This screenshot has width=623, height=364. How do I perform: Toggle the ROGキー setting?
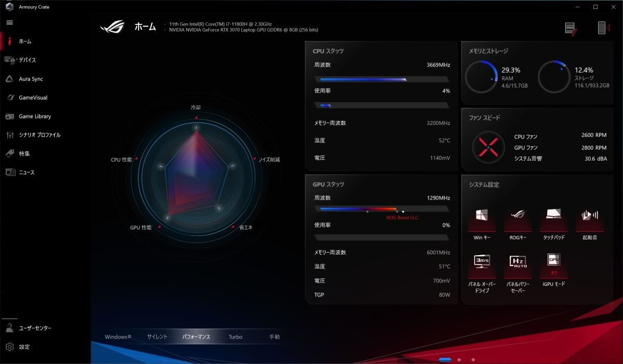518,219
